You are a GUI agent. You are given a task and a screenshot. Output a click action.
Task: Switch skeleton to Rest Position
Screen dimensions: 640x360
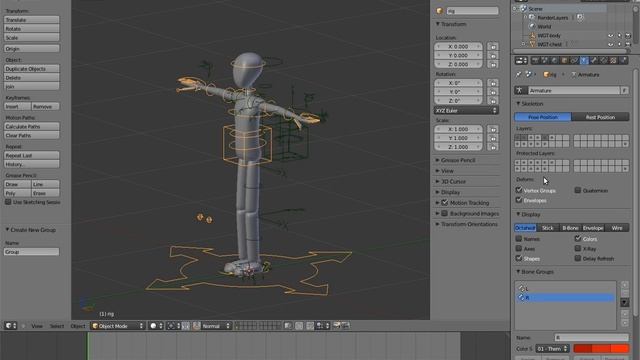(x=600, y=117)
